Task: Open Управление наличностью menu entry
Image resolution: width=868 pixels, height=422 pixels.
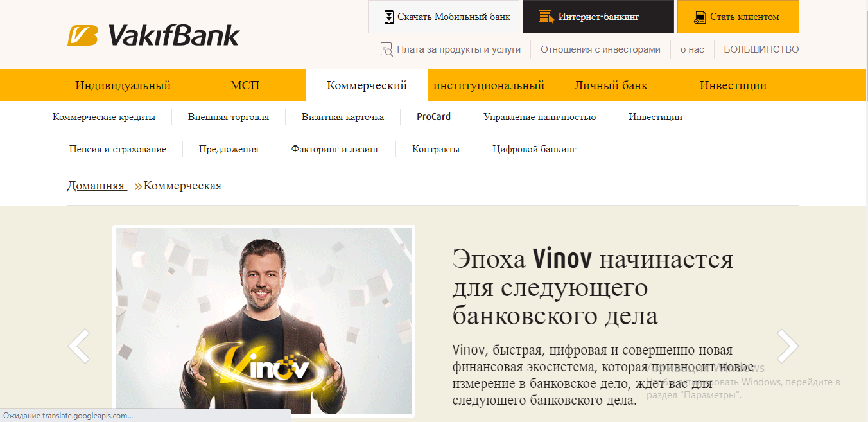Action: pos(539,117)
